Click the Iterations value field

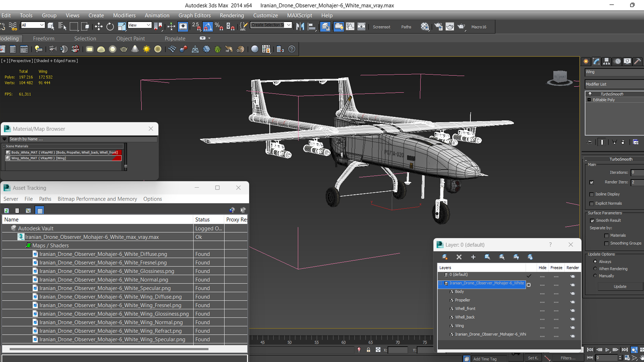tap(637, 173)
